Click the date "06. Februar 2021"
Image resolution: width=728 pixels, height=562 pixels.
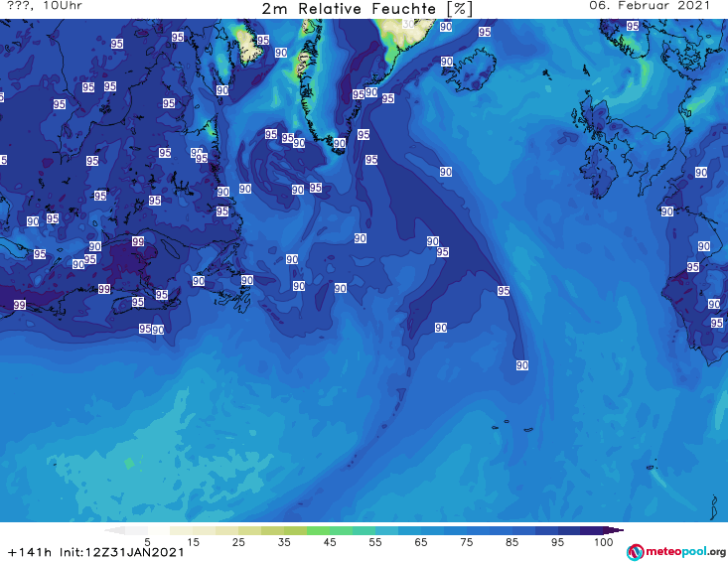coord(650,6)
